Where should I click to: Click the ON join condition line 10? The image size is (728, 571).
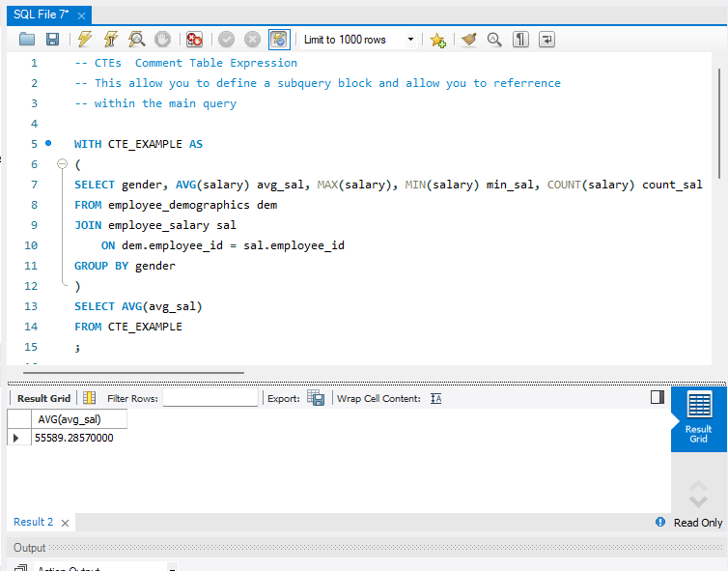pos(223,245)
